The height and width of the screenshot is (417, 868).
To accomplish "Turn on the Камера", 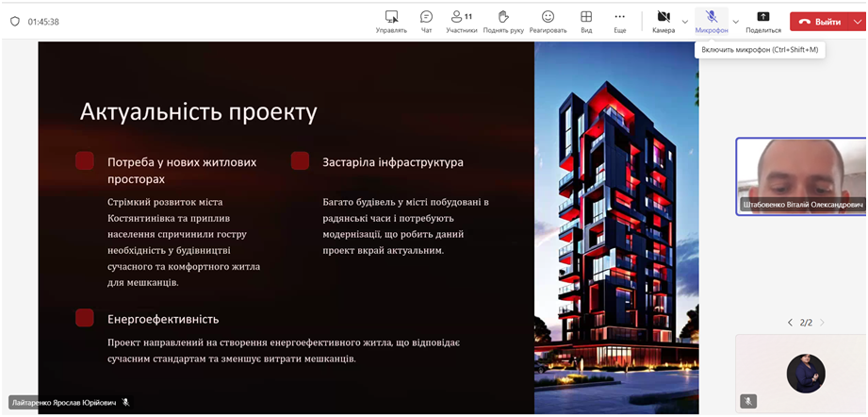I will click(663, 21).
